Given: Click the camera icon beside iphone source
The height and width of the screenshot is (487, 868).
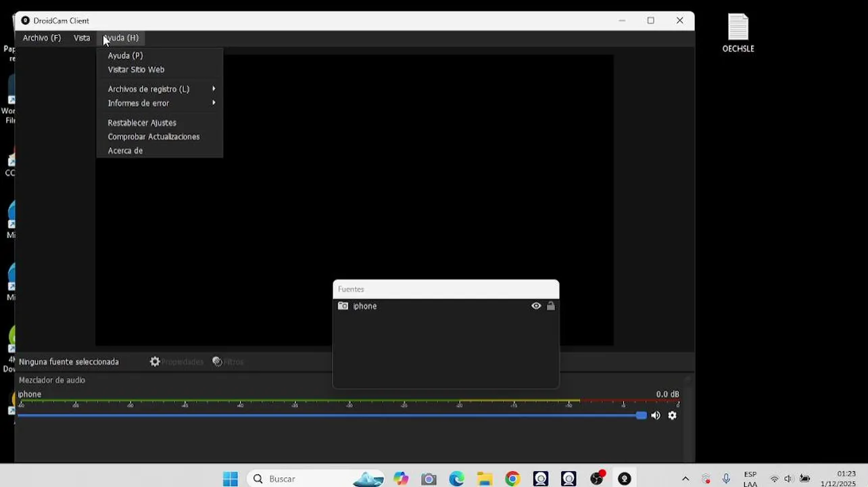Looking at the screenshot, I should click(343, 306).
